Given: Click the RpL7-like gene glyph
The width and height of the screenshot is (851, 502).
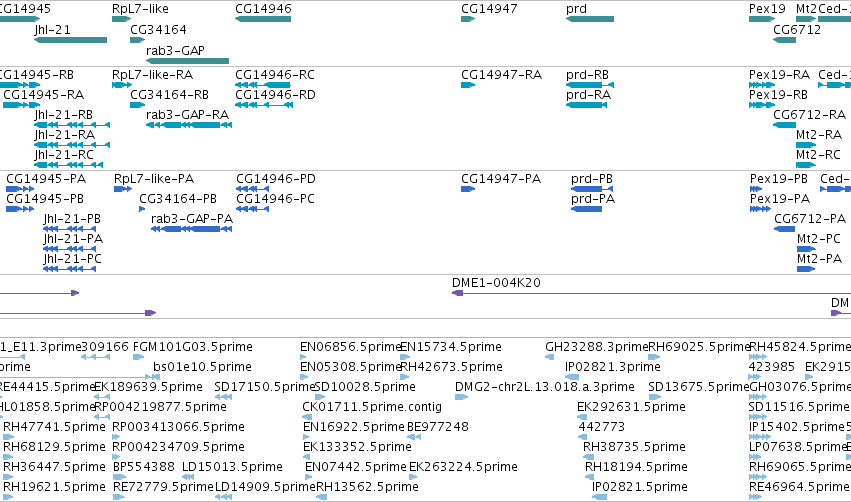Looking at the screenshot, I should click(122, 19).
